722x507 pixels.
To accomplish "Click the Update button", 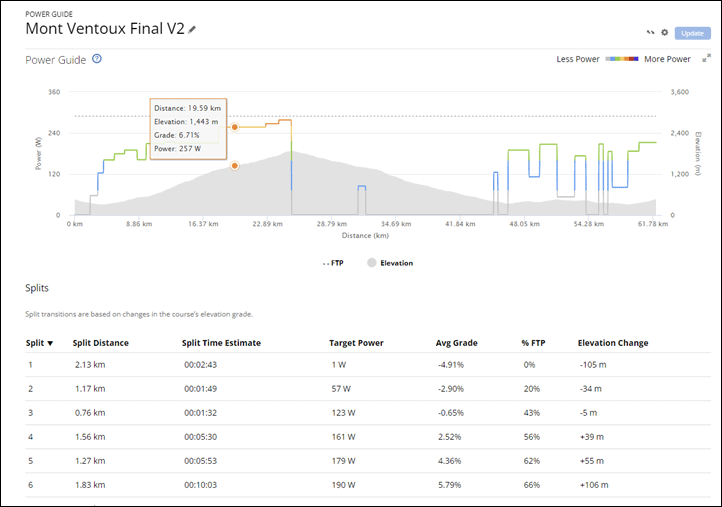I will coord(693,33).
